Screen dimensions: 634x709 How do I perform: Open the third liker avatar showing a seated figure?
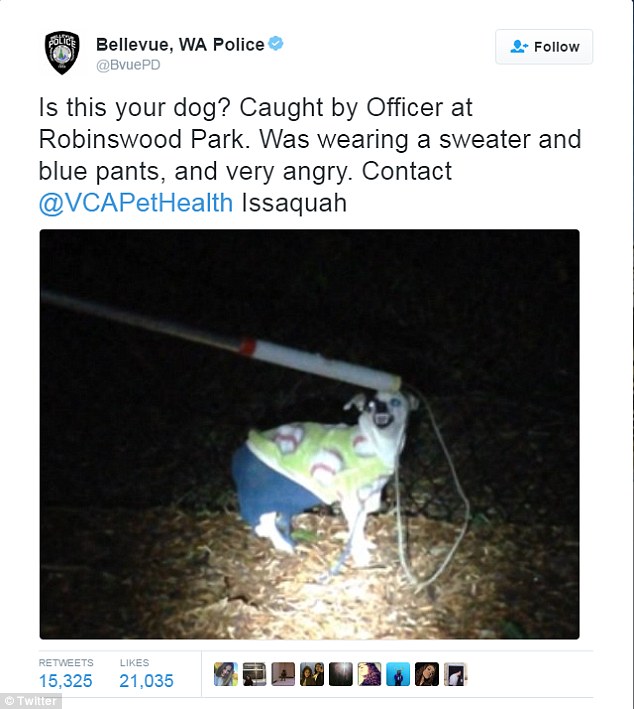pyautogui.click(x=283, y=674)
